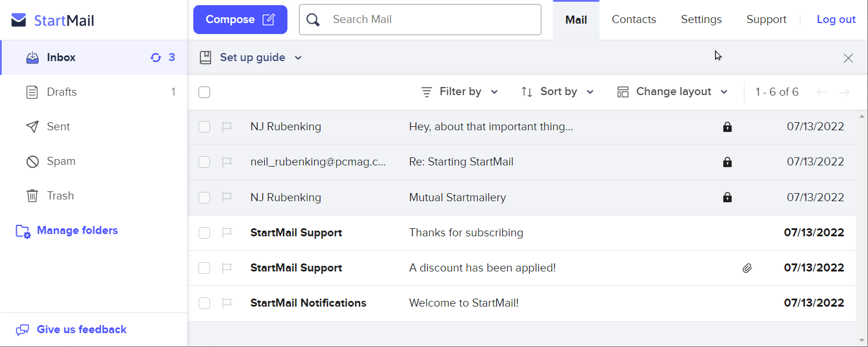Check the box beside NJ Rubenking's first email
This screenshot has height=347, width=868.
click(204, 126)
